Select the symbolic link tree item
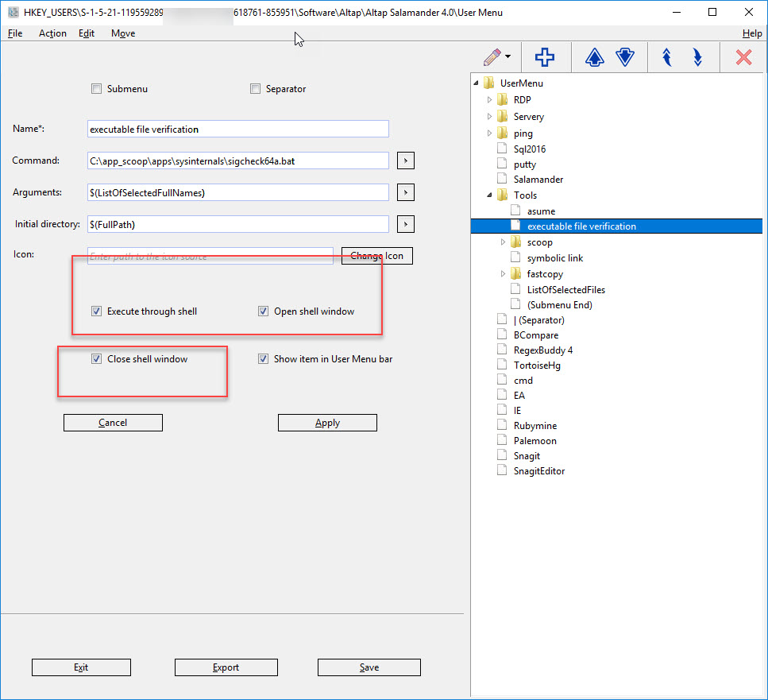Screen dimensions: 768x700 tap(555, 258)
